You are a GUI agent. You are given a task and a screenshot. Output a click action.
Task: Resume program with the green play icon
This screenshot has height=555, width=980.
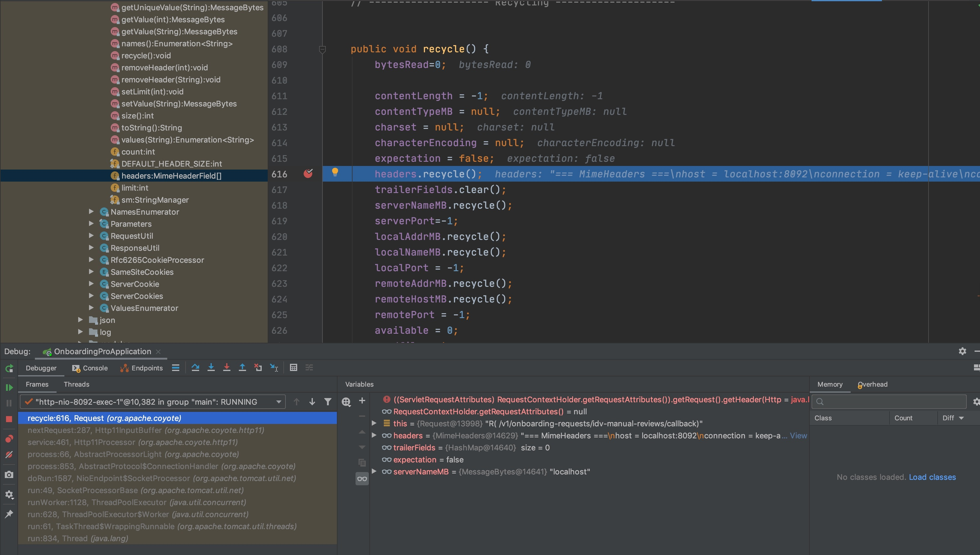tap(9, 388)
